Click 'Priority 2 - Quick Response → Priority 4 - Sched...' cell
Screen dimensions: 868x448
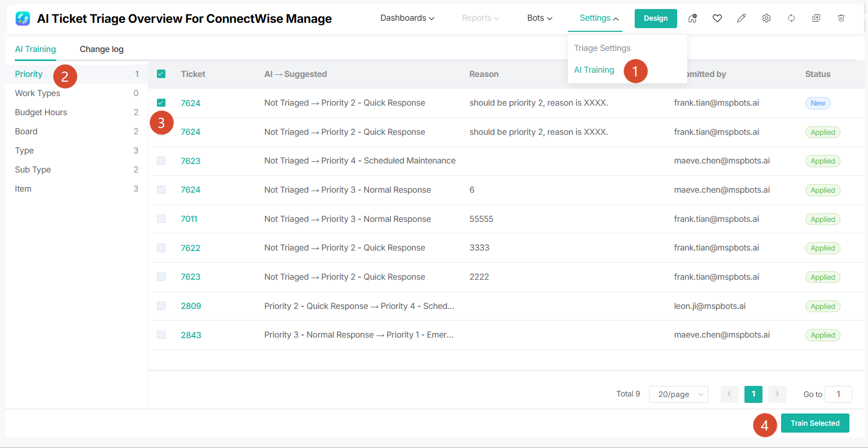pyautogui.click(x=359, y=306)
